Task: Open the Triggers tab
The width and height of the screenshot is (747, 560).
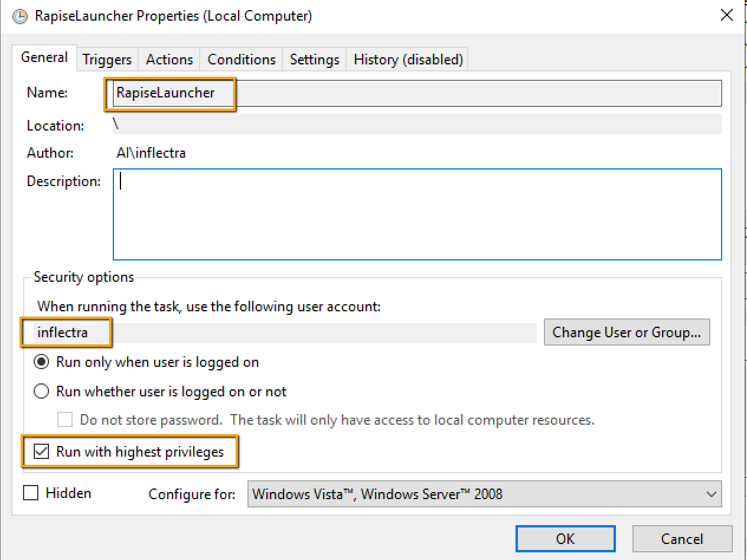Action: click(x=107, y=60)
